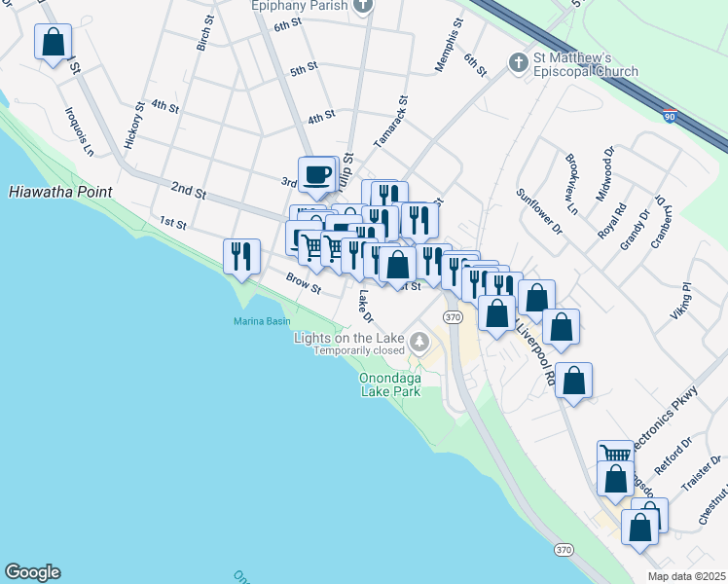Viewport: 728px width, 584px height.
Task: Click the Hiawatha Point label
Action: click(x=60, y=192)
